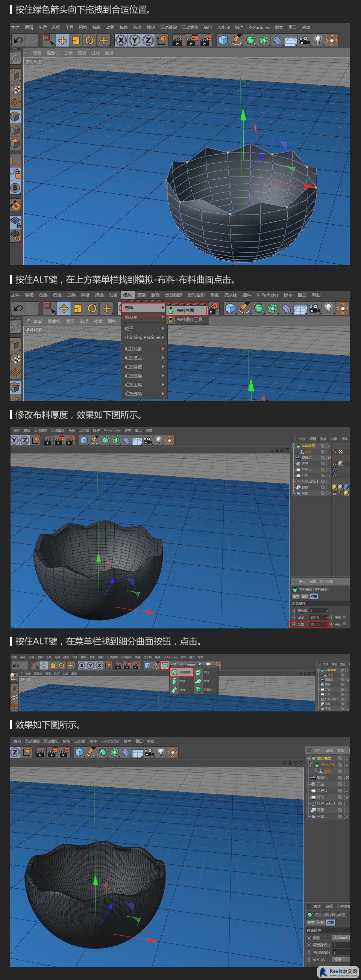Select the Move tool in the top screenshot

[62, 40]
